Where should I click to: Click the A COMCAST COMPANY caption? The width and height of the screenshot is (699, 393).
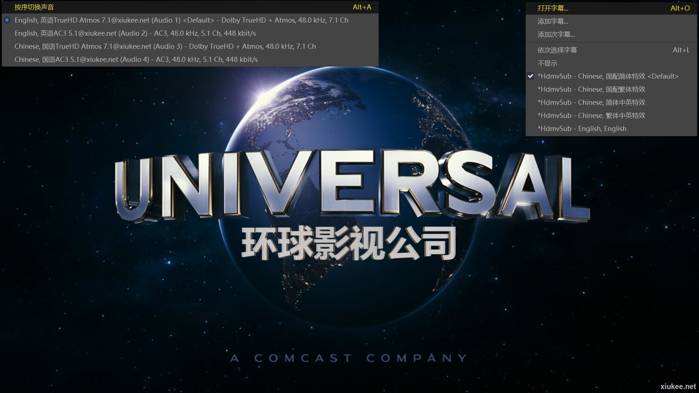pyautogui.click(x=349, y=358)
